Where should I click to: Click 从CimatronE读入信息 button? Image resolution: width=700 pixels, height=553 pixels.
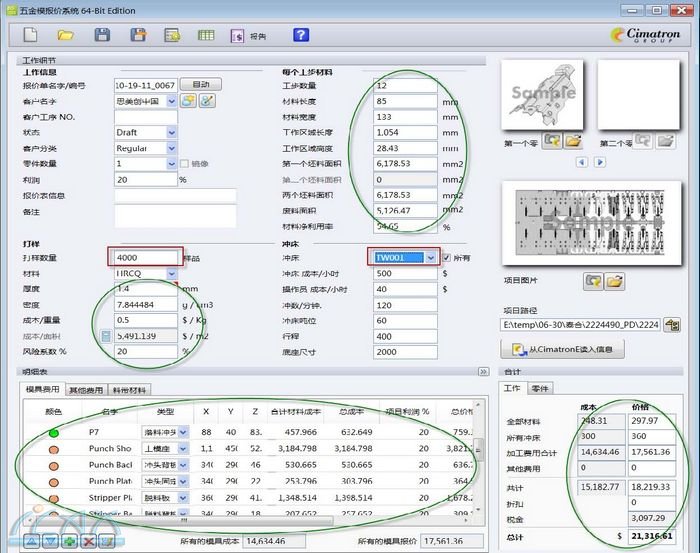click(x=568, y=349)
